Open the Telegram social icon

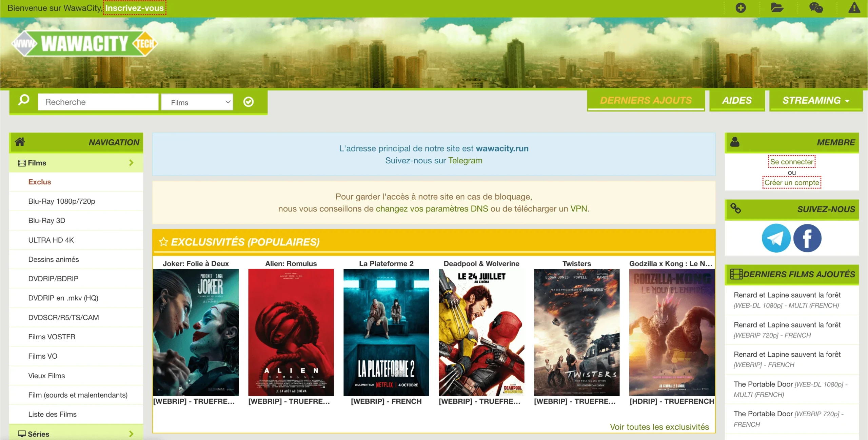click(x=776, y=238)
